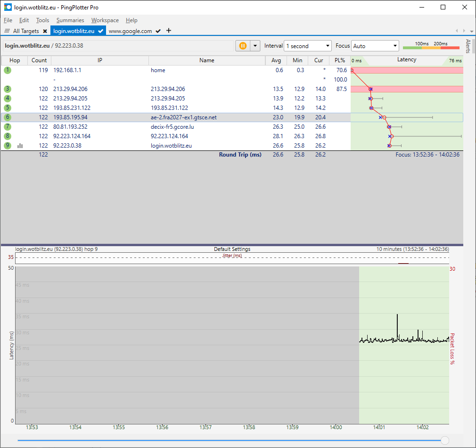
Task: Click the plus icon to add a target tab
Action: tap(169, 31)
